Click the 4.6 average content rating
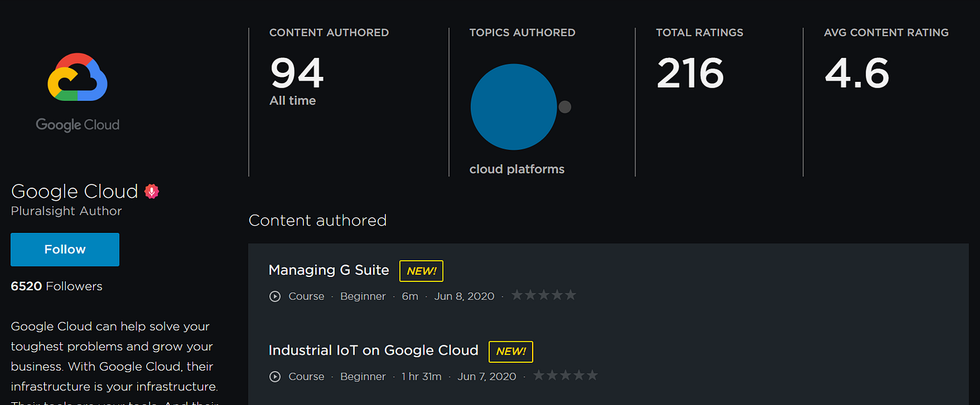Screen dimensions: 980x405 (857, 73)
